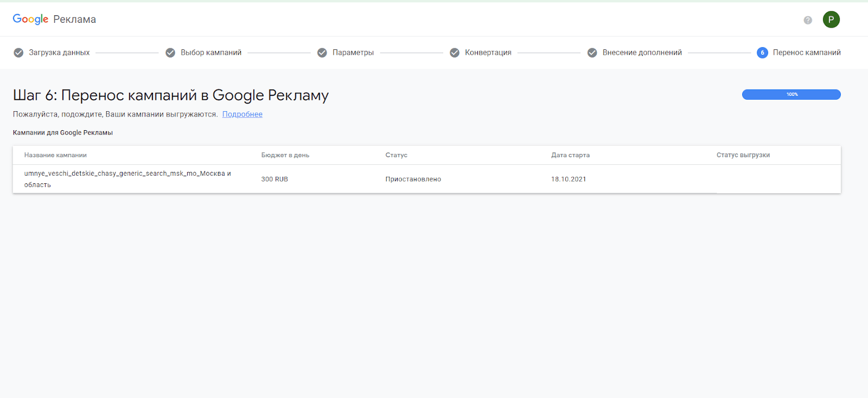Image resolution: width=868 pixels, height=398 pixels.
Task: Open the Подробнее link
Action: tap(242, 114)
